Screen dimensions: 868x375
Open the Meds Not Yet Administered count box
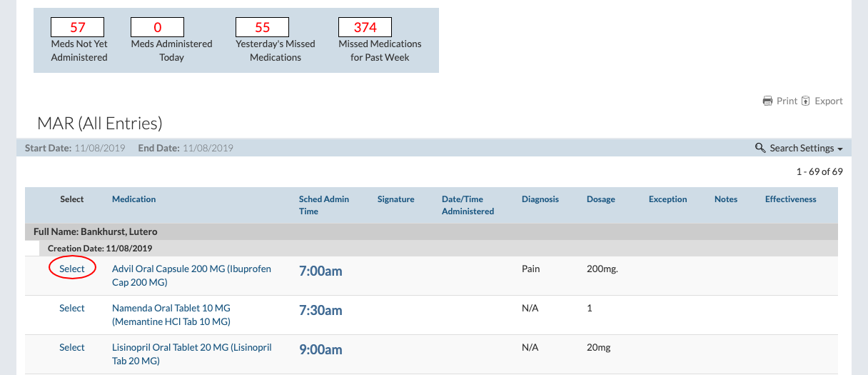click(78, 28)
